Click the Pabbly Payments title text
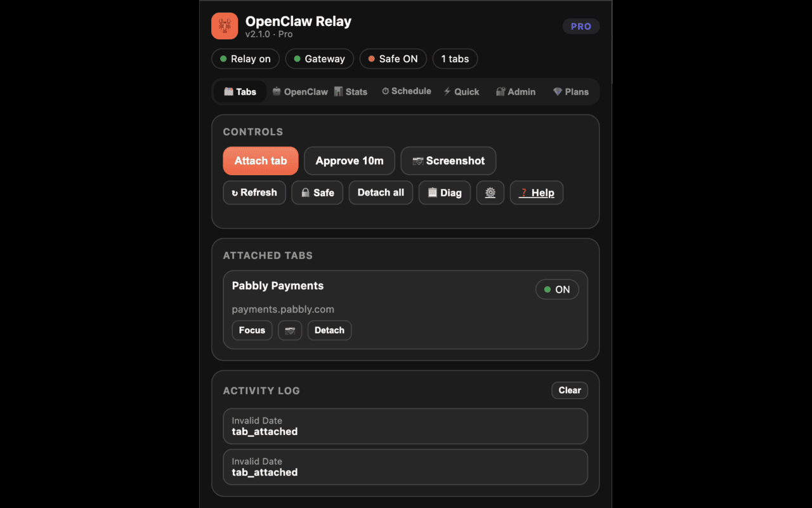 point(278,286)
